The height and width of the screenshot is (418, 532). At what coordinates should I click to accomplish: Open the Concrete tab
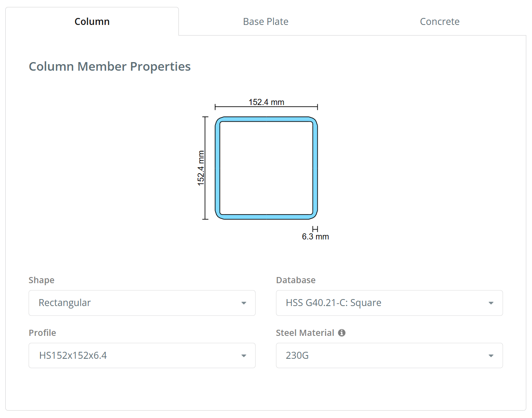(x=439, y=21)
